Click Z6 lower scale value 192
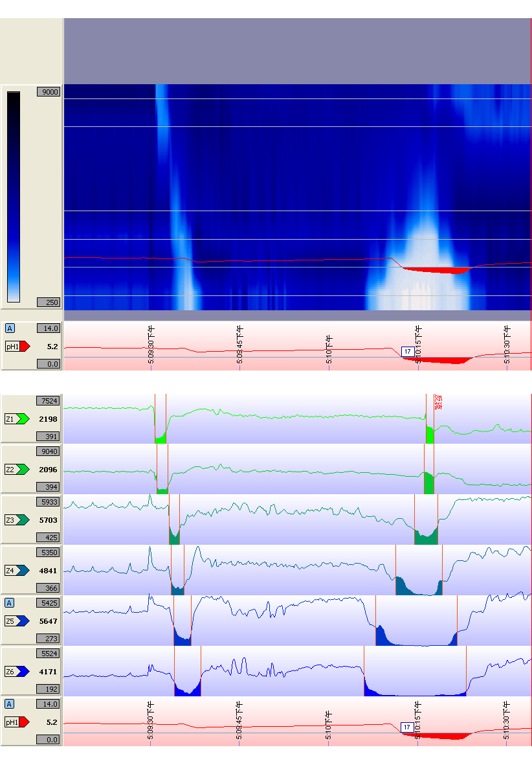 click(x=49, y=689)
